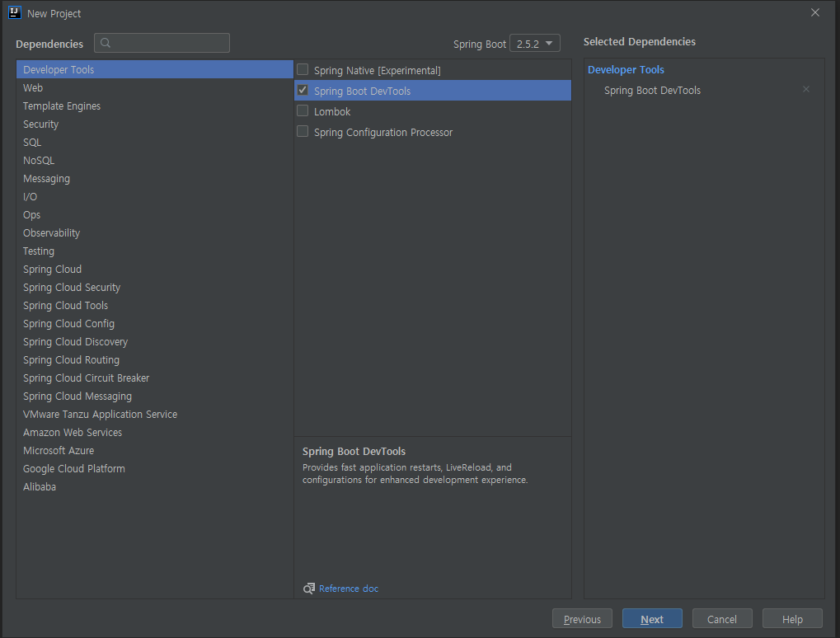Select the NoSQL category
This screenshot has height=638, width=840.
[x=155, y=161]
